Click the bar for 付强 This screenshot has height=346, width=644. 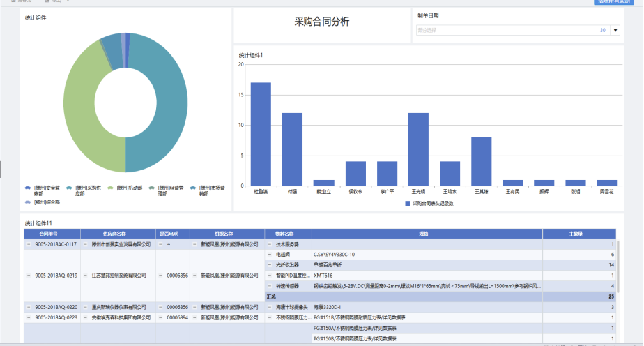click(293, 149)
